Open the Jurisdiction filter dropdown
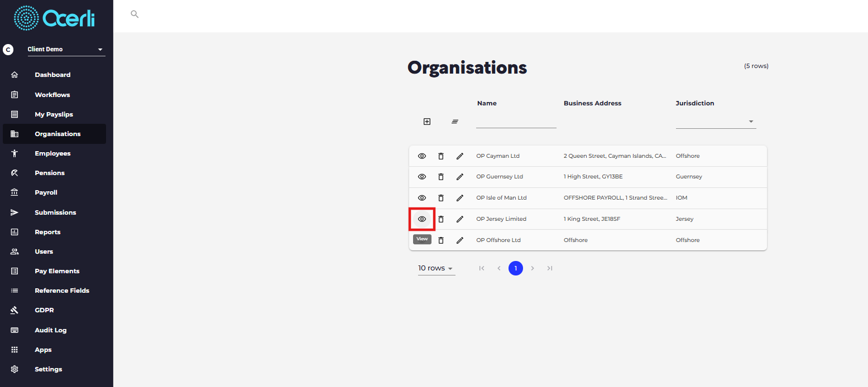 click(x=716, y=122)
